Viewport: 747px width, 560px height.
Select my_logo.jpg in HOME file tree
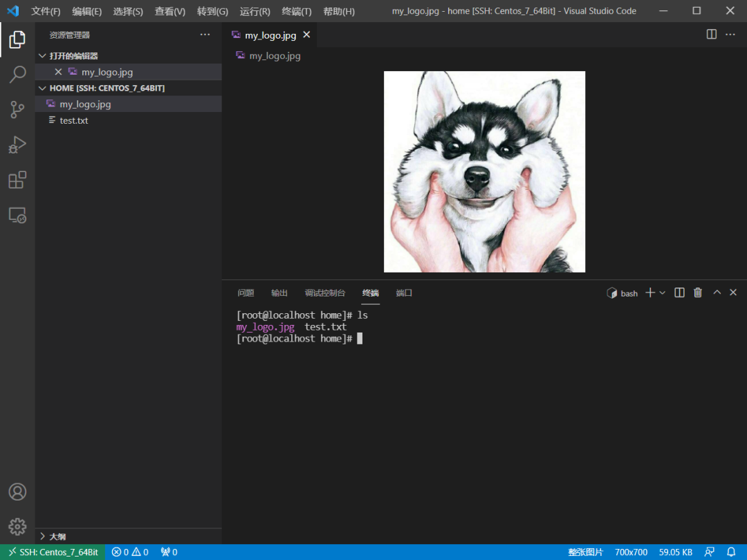coord(129,104)
